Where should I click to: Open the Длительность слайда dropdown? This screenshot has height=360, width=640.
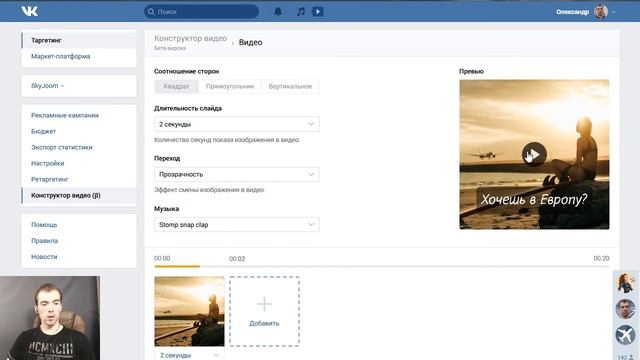[x=237, y=124]
